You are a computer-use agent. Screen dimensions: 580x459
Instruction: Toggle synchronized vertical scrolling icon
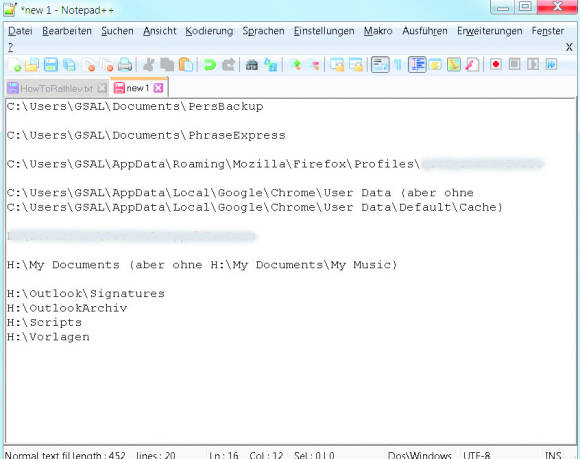coord(337,65)
